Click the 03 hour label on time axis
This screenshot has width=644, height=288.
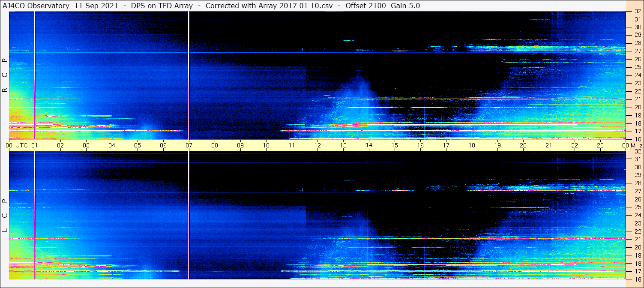click(x=86, y=145)
